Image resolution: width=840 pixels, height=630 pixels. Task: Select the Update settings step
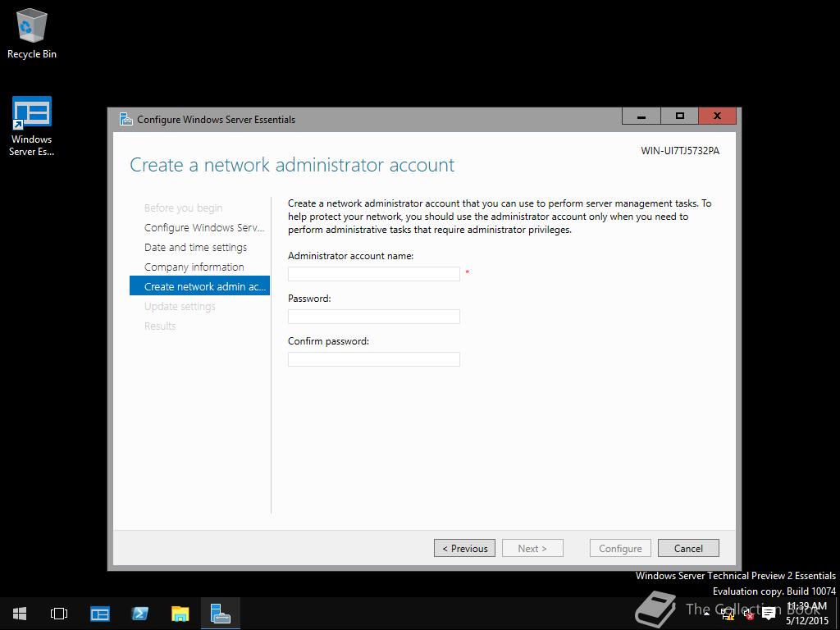click(x=180, y=307)
